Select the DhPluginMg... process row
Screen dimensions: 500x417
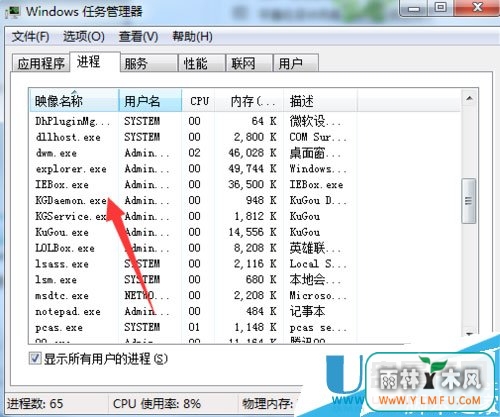(245, 121)
